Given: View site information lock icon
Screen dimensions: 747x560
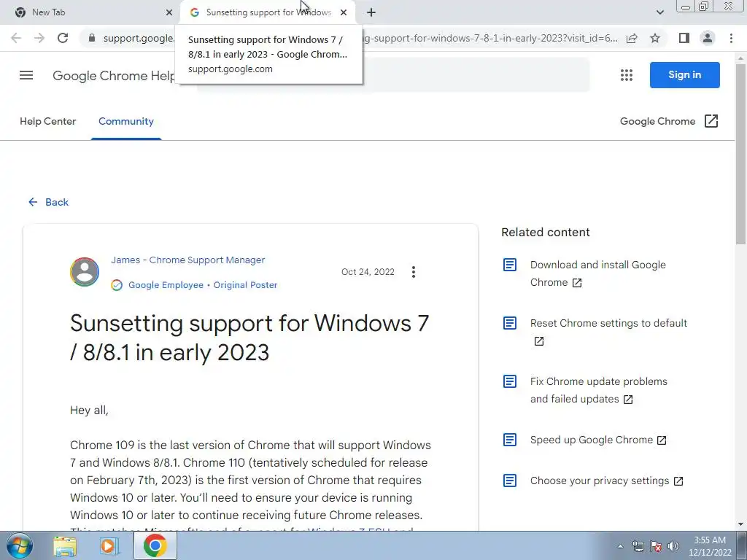Looking at the screenshot, I should 92,38.
